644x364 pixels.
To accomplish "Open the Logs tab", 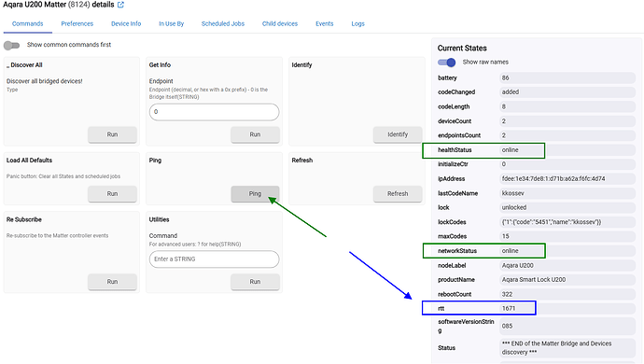I will click(x=357, y=24).
